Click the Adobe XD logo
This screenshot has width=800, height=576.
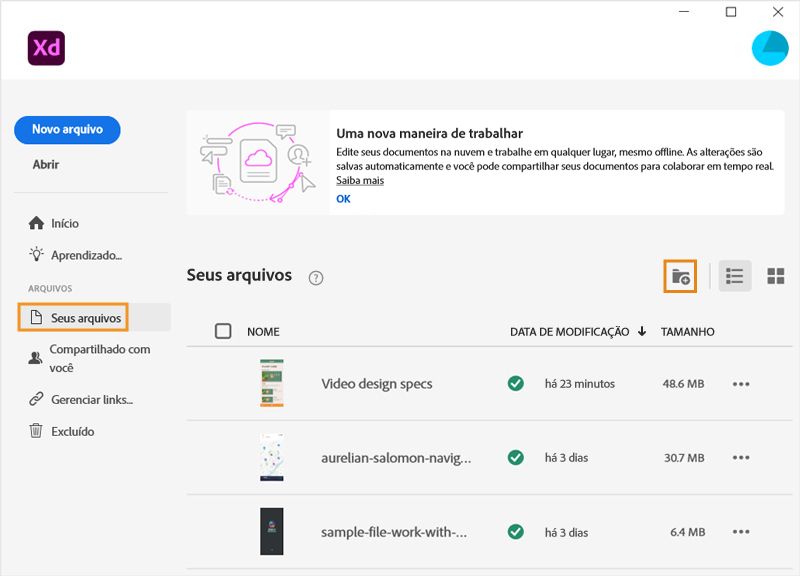[47, 48]
